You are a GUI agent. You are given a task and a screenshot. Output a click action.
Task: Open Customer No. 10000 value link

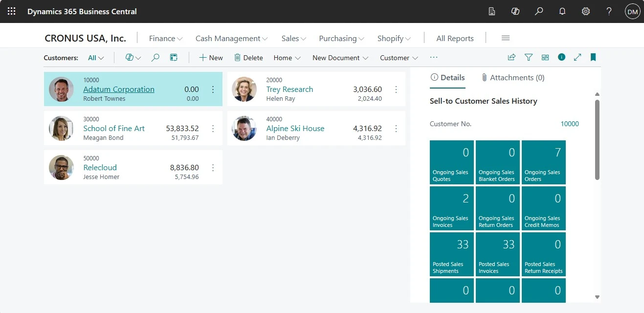[x=570, y=124]
